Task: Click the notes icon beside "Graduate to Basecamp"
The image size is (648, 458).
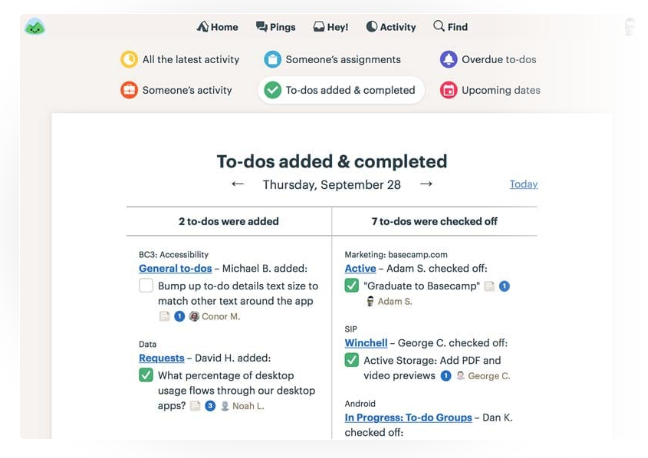Action: point(489,286)
